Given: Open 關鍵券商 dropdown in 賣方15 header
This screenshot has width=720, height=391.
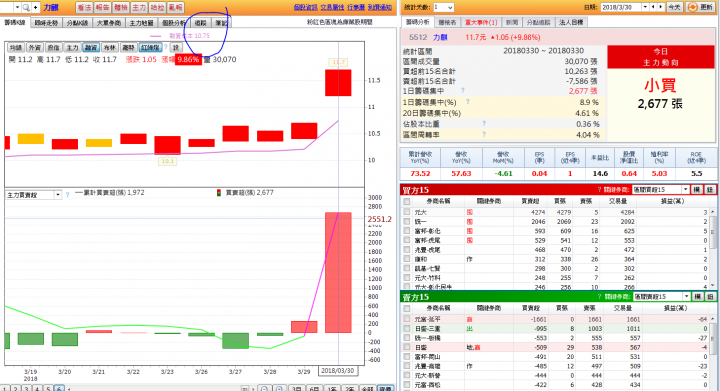Looking at the screenshot, I should click(x=661, y=297).
